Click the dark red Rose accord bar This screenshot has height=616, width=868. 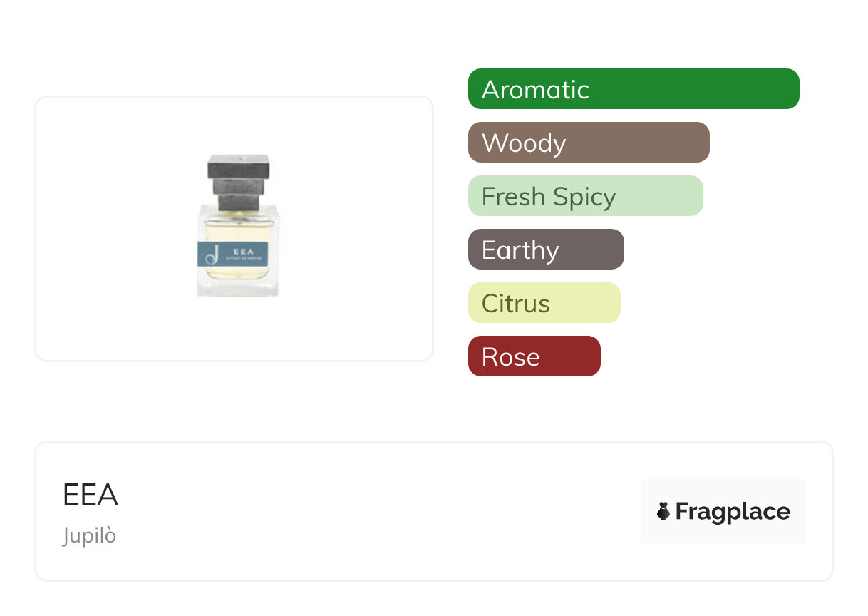click(x=534, y=356)
